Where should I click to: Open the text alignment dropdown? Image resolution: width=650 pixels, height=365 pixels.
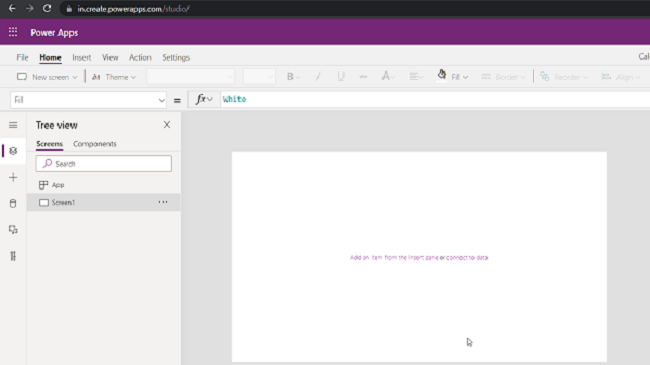coord(416,77)
